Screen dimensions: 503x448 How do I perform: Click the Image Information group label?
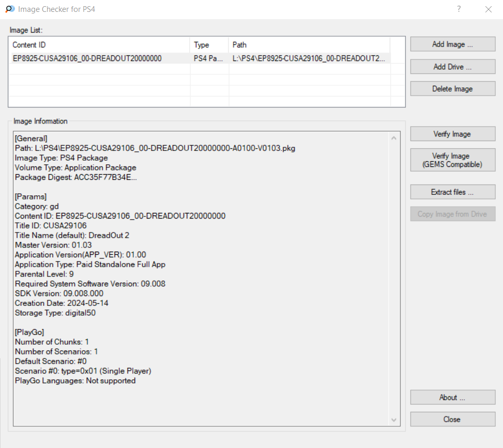(40, 121)
